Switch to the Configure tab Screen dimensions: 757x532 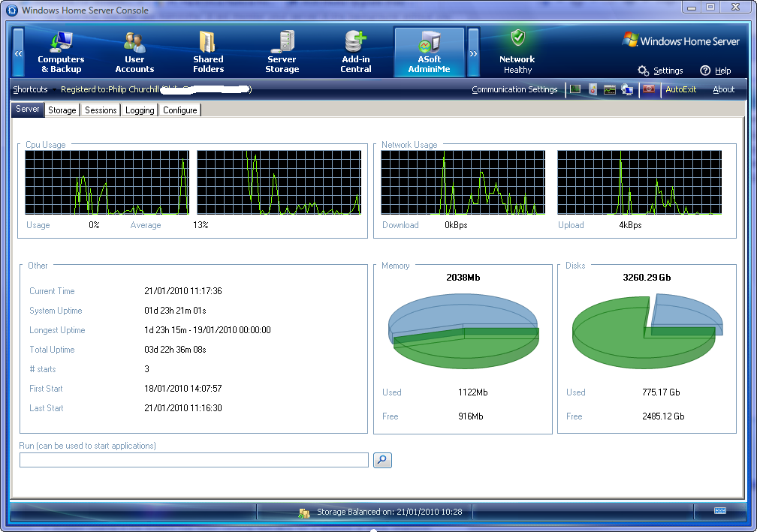(180, 110)
